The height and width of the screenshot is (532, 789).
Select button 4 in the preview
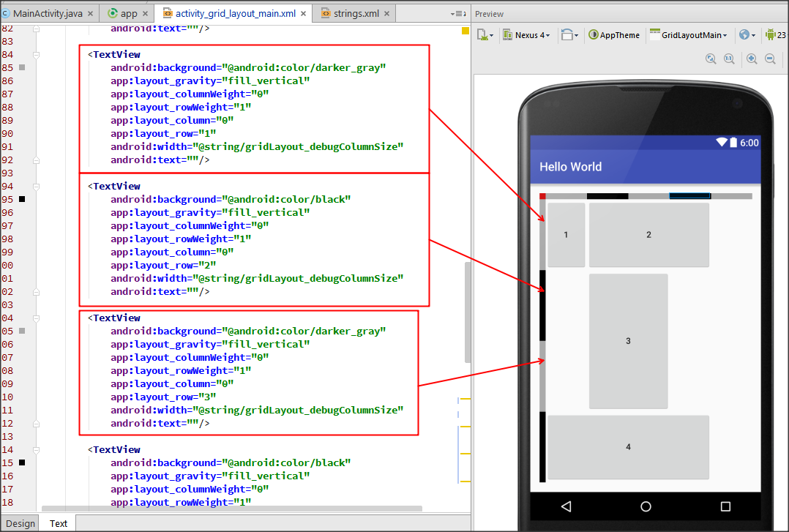[628, 447]
